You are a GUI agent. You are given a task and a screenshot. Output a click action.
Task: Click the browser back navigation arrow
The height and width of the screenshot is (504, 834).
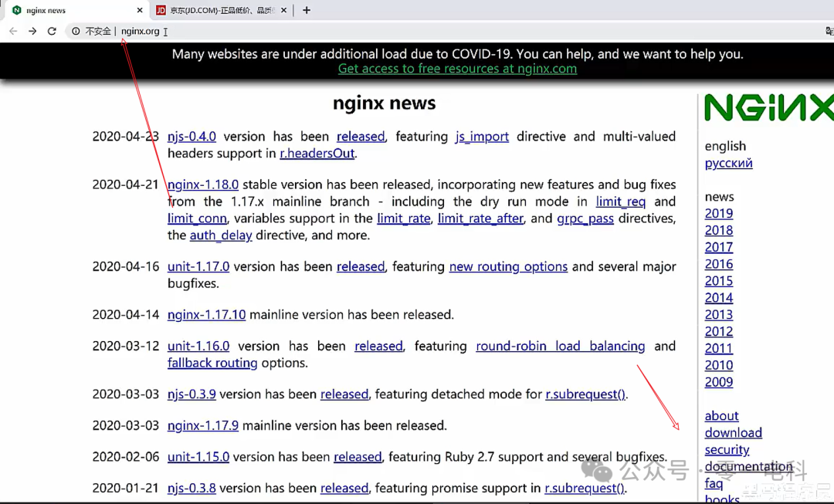coord(12,31)
